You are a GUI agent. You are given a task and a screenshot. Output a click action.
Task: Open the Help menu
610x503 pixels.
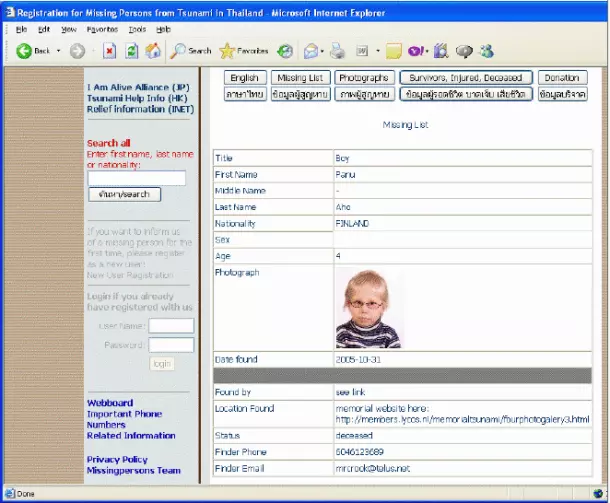point(163,29)
